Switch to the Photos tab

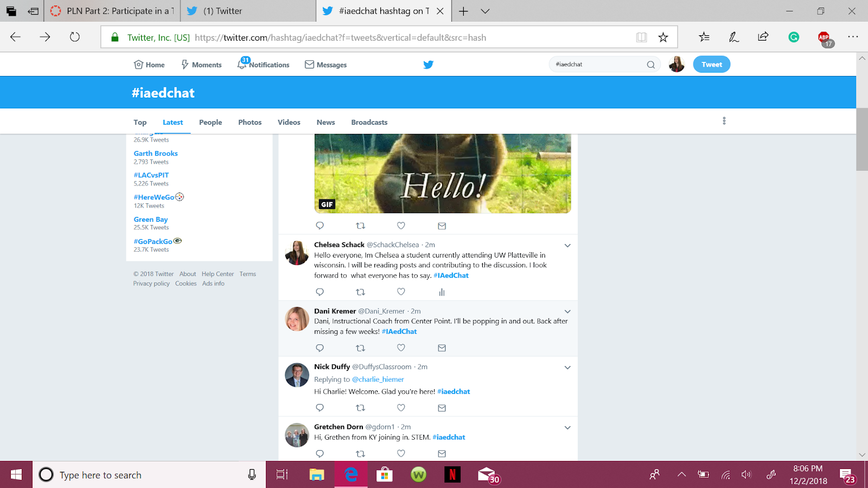[x=250, y=122]
